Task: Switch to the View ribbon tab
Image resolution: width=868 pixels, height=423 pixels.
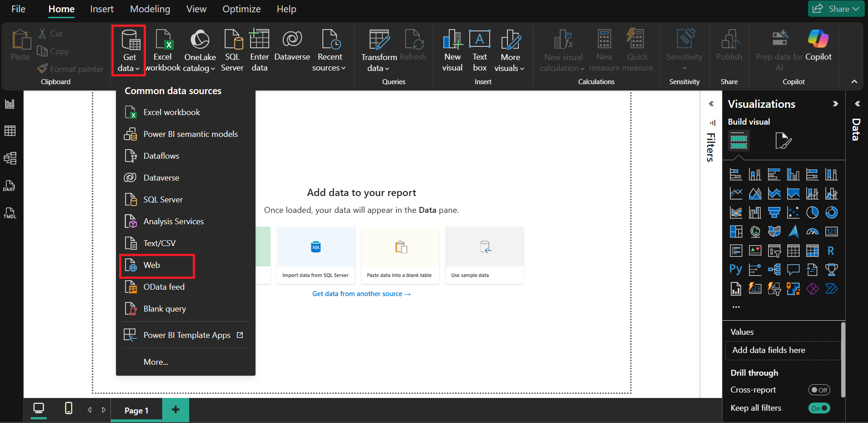Action: click(x=196, y=9)
